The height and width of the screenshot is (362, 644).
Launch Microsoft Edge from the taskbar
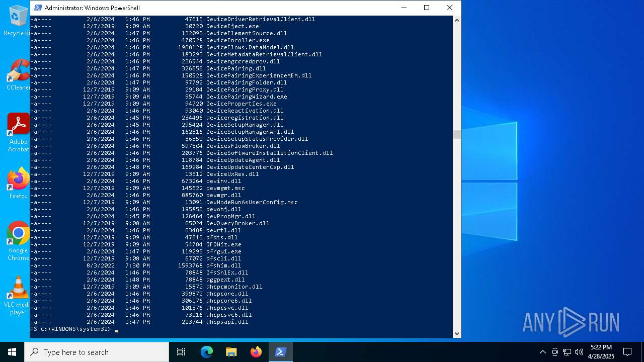207,352
